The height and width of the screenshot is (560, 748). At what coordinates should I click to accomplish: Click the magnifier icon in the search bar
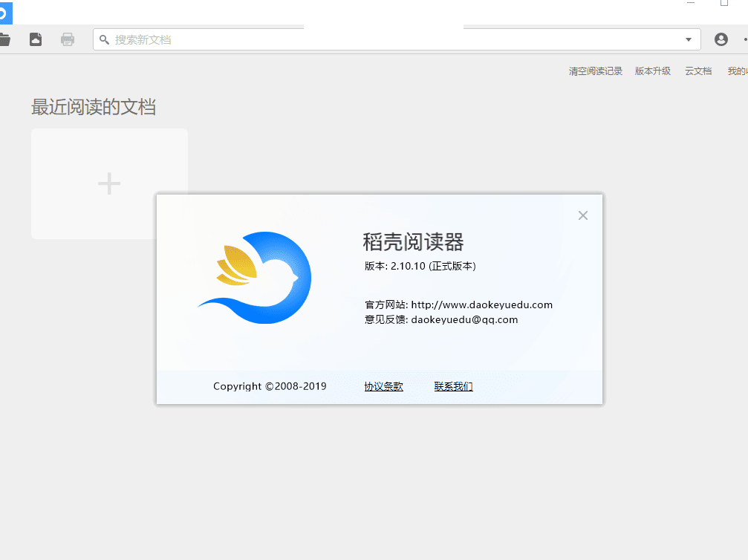click(104, 39)
